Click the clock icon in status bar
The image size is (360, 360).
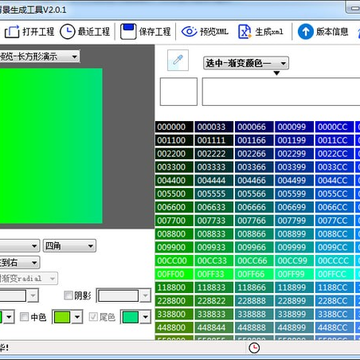(254, 348)
